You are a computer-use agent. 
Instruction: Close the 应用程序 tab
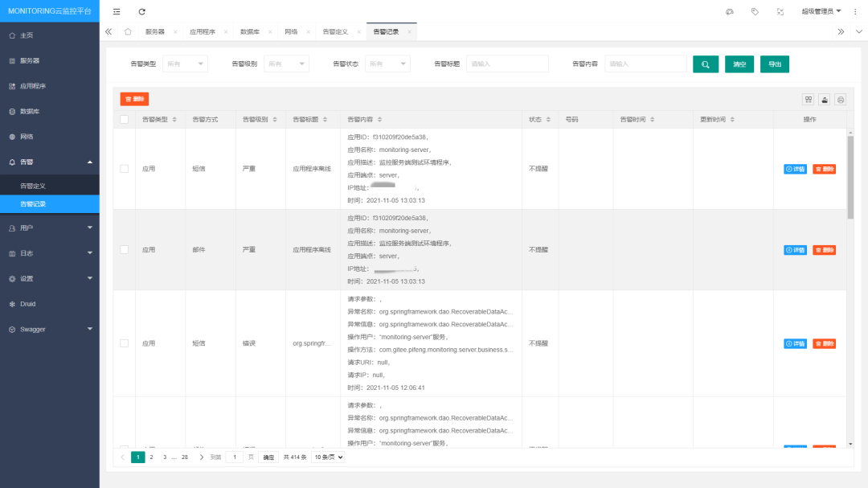pyautogui.click(x=226, y=32)
